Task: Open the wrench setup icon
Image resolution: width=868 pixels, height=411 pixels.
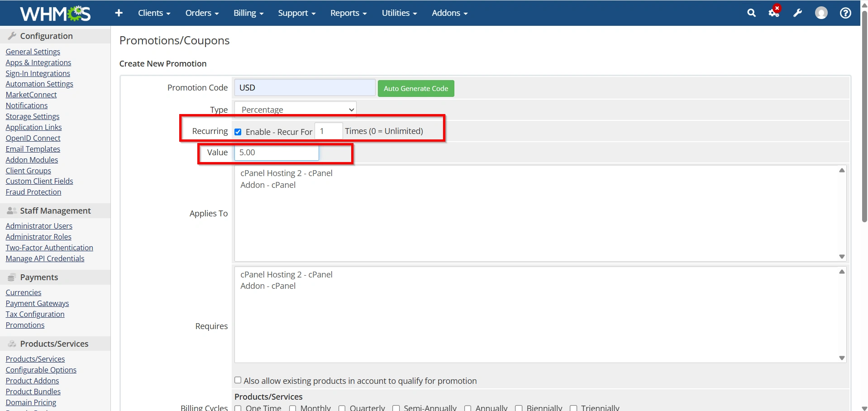Action: coord(797,13)
